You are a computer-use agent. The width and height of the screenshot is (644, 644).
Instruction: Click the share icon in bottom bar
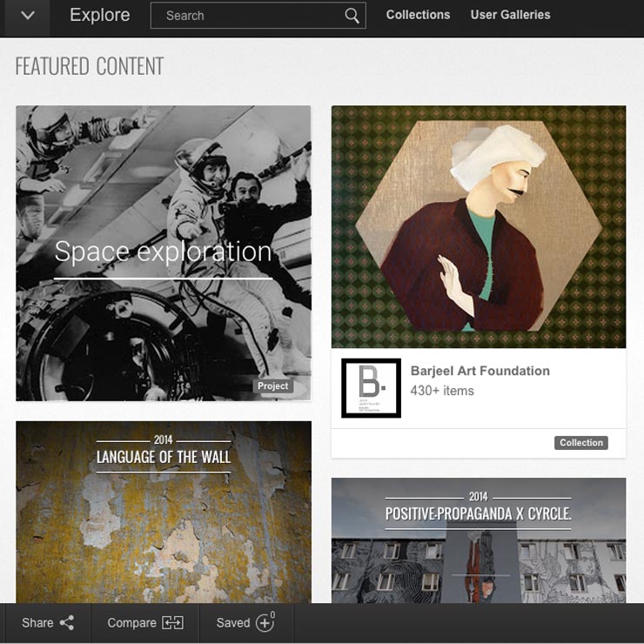(67, 622)
